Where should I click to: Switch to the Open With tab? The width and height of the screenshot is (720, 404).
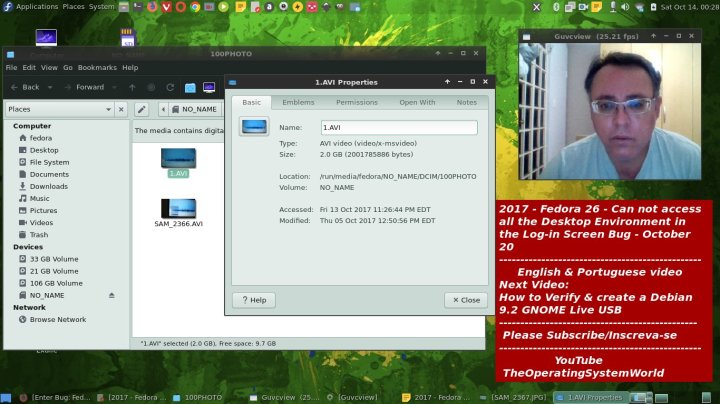pos(417,102)
